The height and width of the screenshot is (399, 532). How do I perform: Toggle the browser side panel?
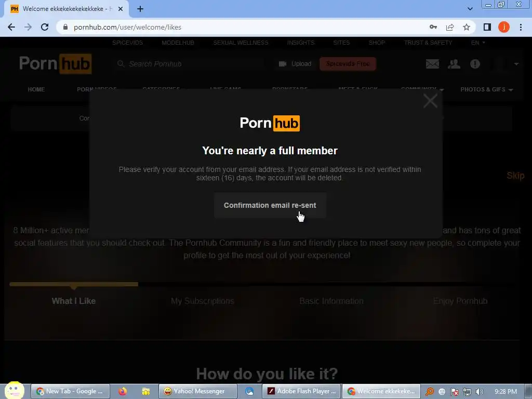pos(487,27)
